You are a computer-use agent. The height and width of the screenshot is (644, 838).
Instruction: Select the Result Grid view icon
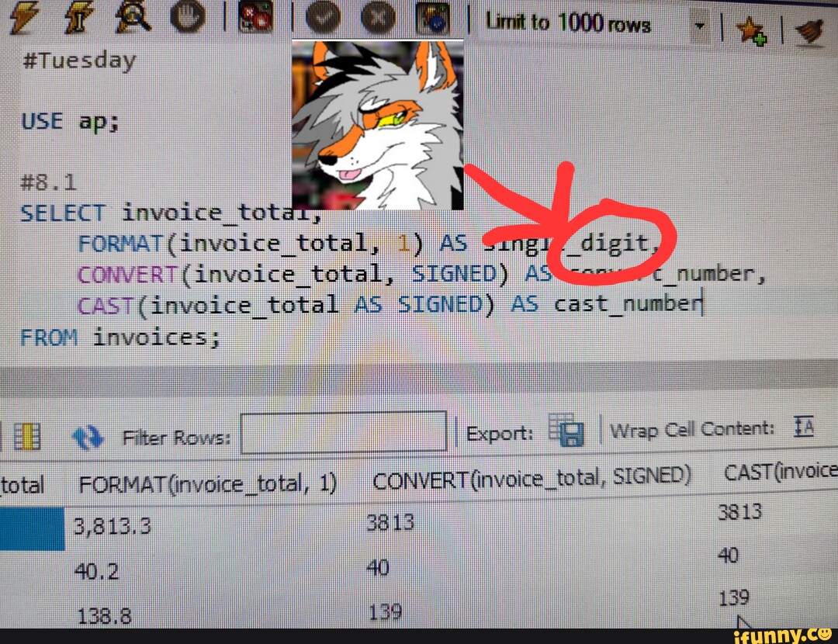(x=29, y=435)
